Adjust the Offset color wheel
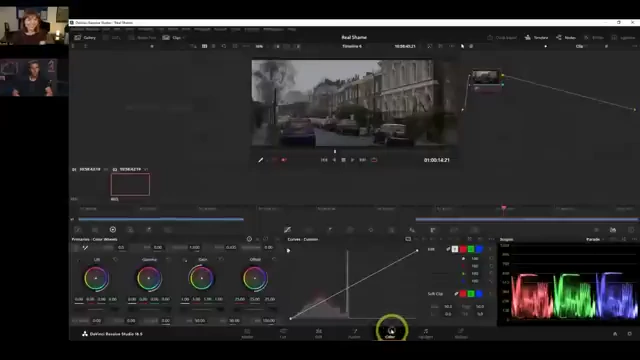Screen dimensions: 640x360 [255, 278]
